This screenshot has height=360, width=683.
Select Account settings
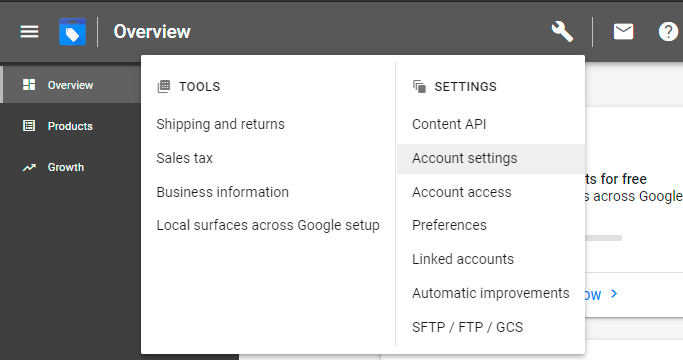(491, 159)
